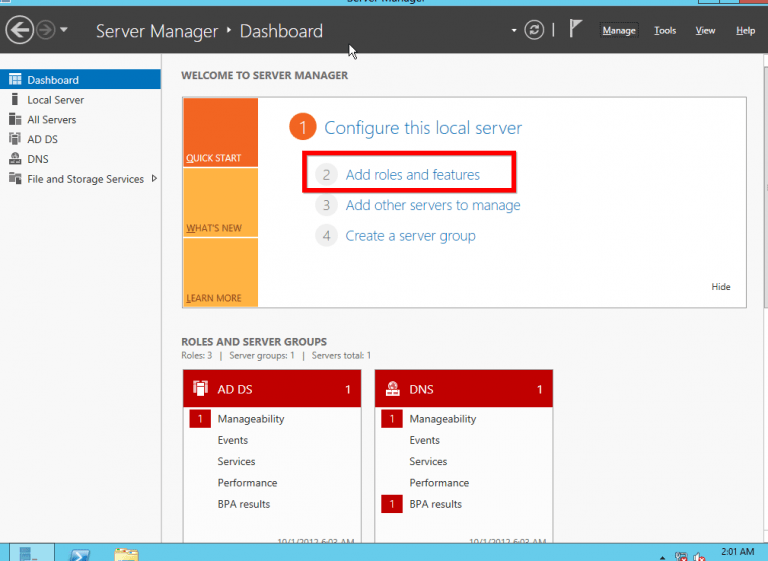Screen dimensions: 768x561
Task: Open Manageability in the AD DS tile
Action: click(251, 419)
